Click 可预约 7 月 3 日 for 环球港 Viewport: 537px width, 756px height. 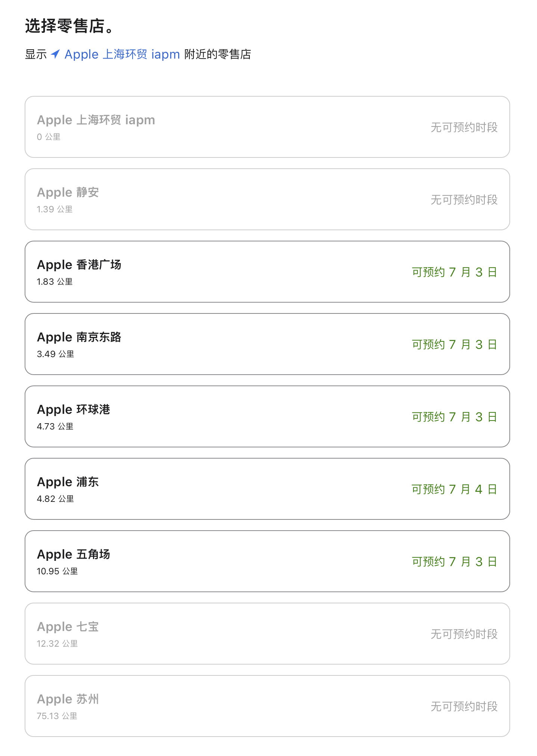point(454,417)
